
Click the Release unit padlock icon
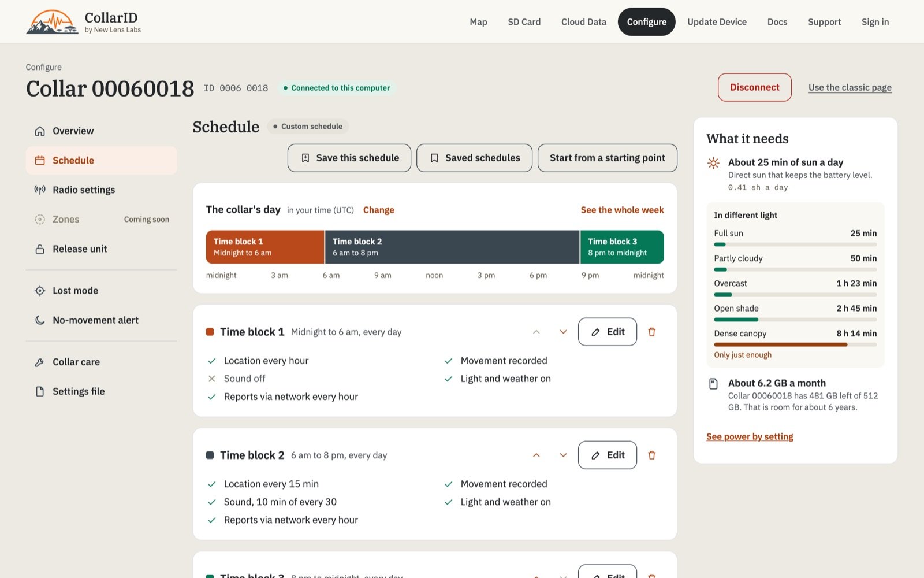coord(40,249)
